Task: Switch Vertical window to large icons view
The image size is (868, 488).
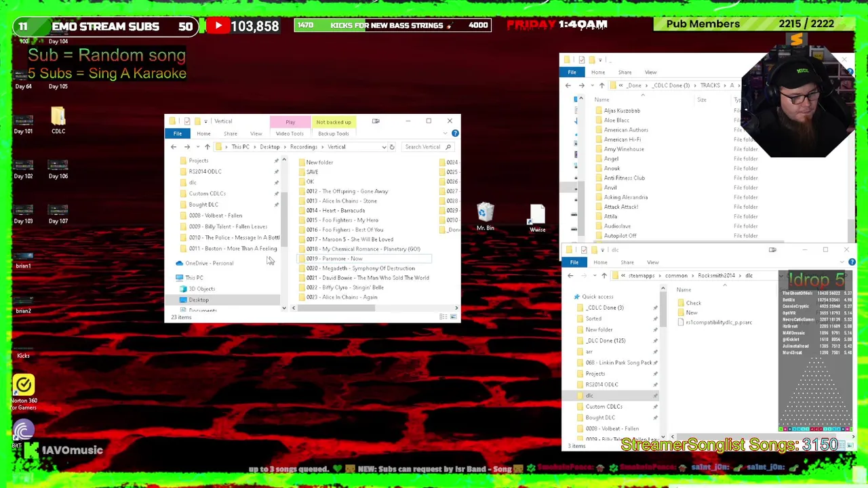Action: click(453, 317)
